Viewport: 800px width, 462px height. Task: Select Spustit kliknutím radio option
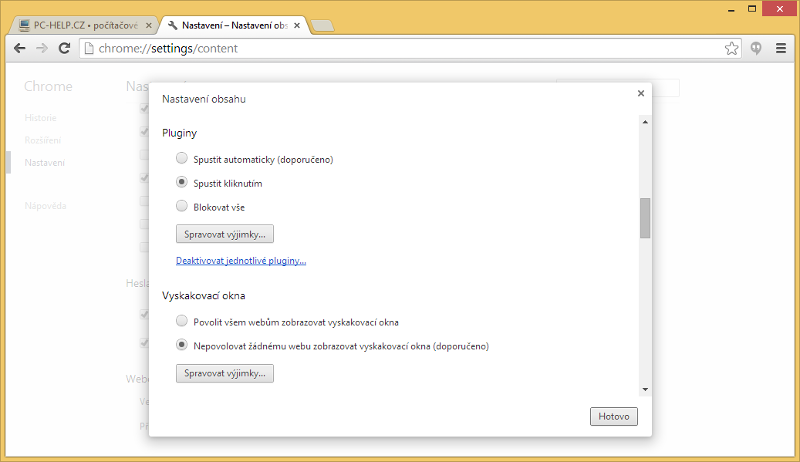click(181, 183)
